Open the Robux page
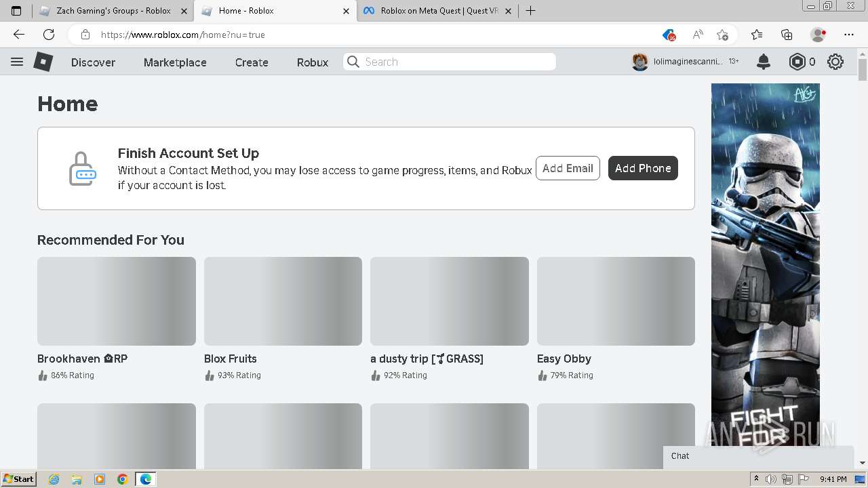Viewport: 868px width, 488px height. [313, 62]
